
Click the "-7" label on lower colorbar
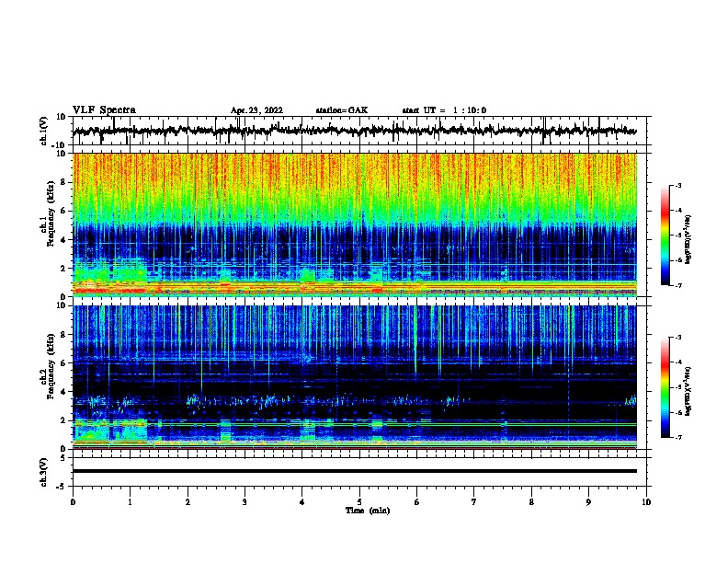click(678, 437)
